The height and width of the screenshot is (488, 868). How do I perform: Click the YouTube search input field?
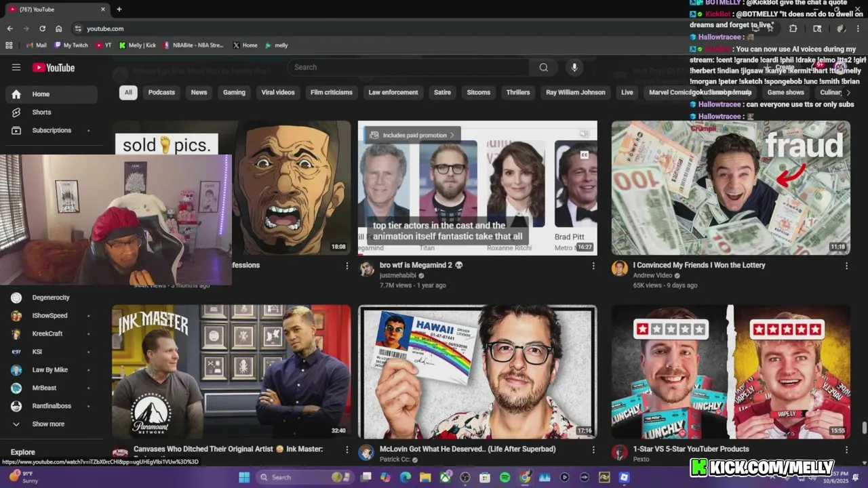pyautogui.click(x=409, y=67)
